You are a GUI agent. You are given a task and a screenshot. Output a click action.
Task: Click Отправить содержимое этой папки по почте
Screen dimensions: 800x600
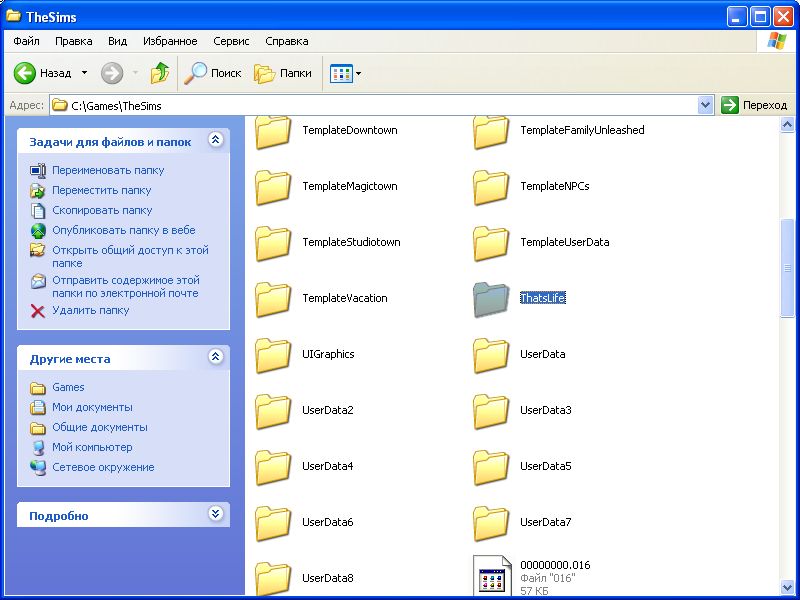(126, 287)
